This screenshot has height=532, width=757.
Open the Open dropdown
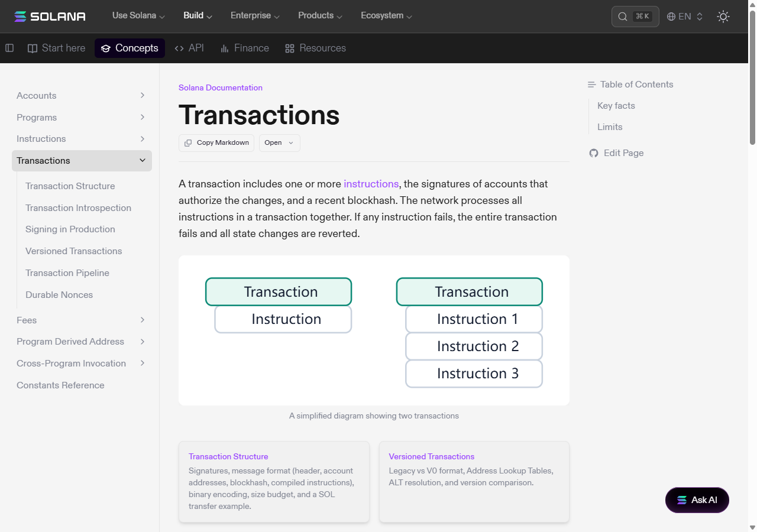click(x=280, y=143)
